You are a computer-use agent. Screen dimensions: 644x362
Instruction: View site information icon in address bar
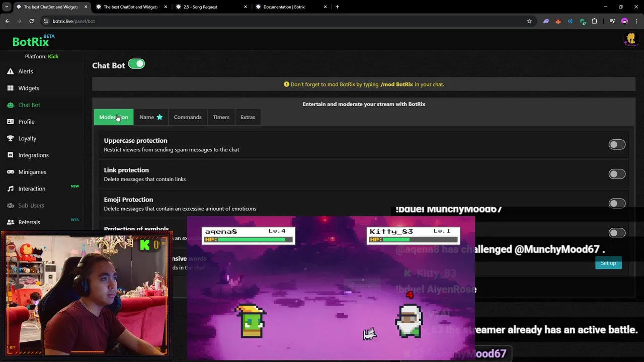click(x=46, y=21)
